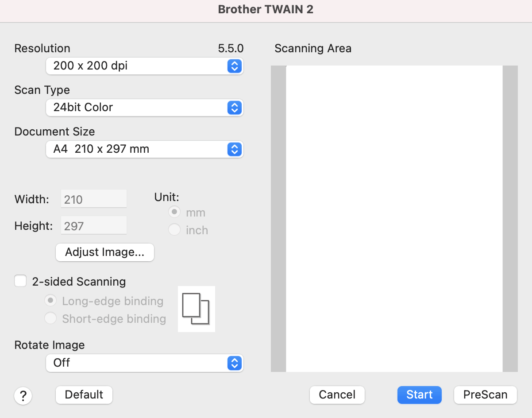Click Cancel to dismiss the scan dialog
The width and height of the screenshot is (532, 418).
[337, 395]
